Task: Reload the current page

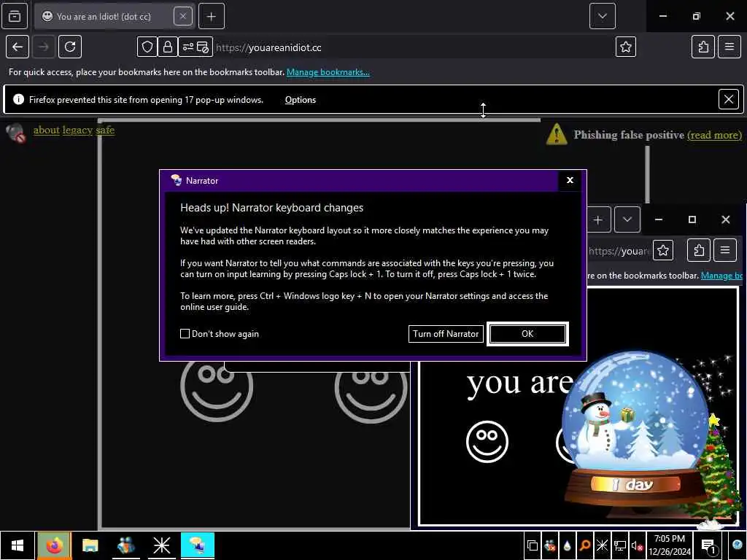Action: pyautogui.click(x=70, y=47)
